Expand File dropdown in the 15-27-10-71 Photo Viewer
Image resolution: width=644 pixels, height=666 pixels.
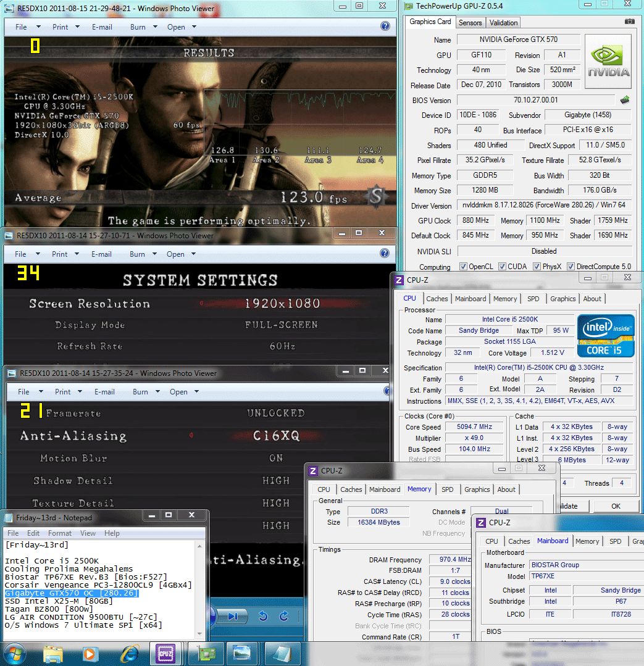[38, 254]
